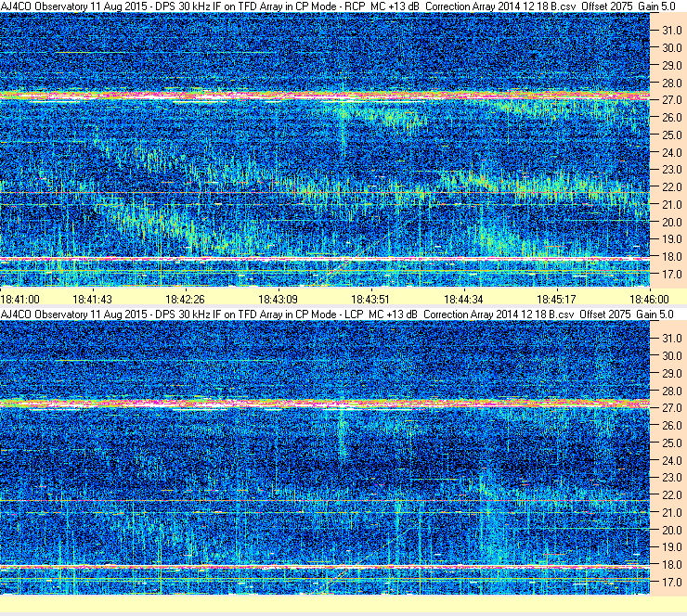The width and height of the screenshot is (687, 616).
Task: Click the 18.0 frequency label in RCP panel
Action: pos(671,257)
